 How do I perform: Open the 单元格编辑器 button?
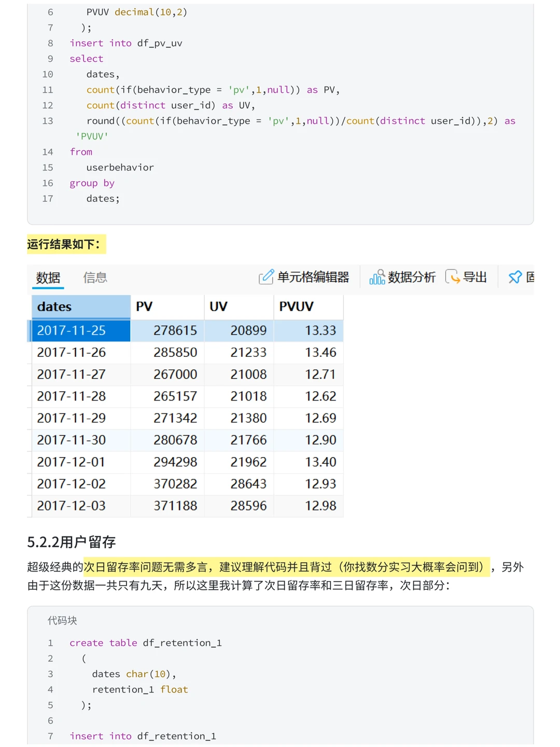coord(304,277)
